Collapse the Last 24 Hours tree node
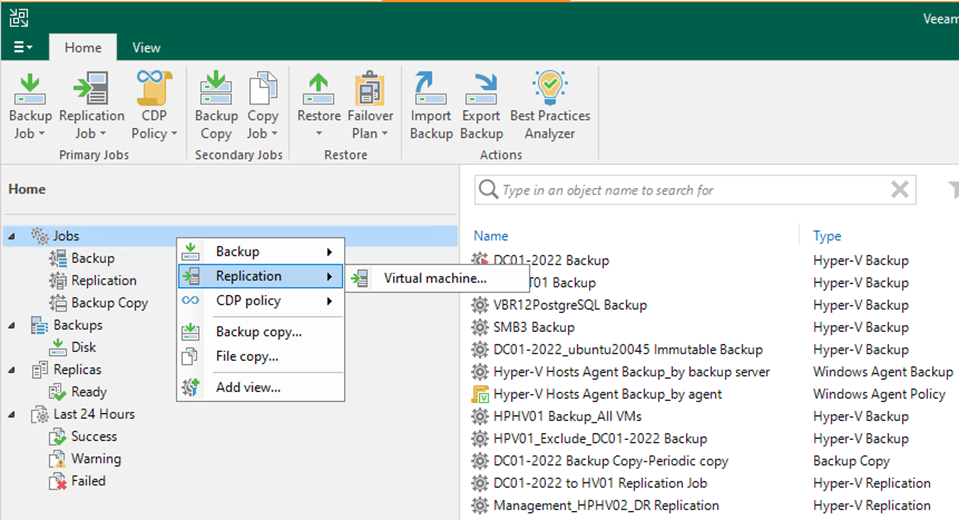 pos(12,415)
